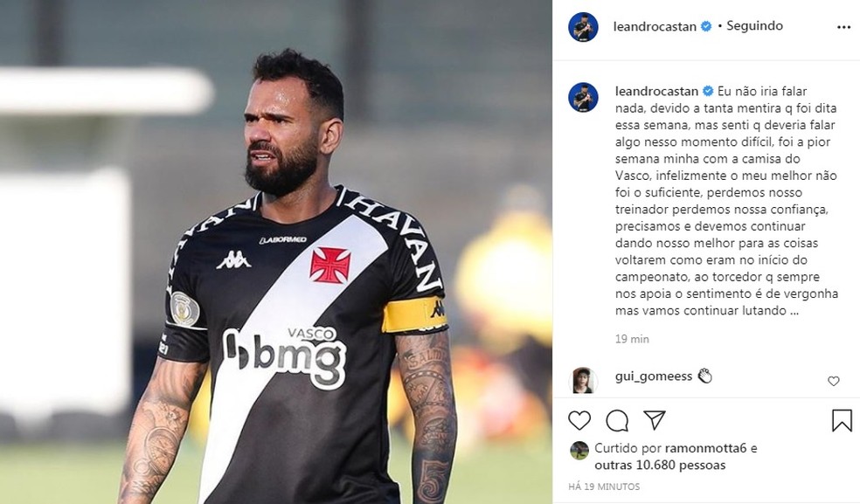View outras 10.680 pessoas likes list
This screenshot has height=504, width=860.
tap(660, 465)
